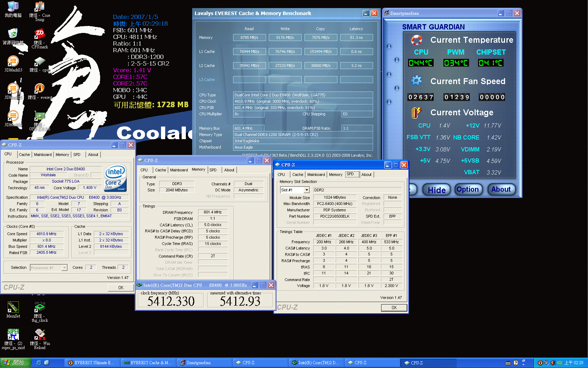Screen dimensions: 588x368
Task: Click the CHIPSET temperature 041°C display
Action: coord(491,63)
